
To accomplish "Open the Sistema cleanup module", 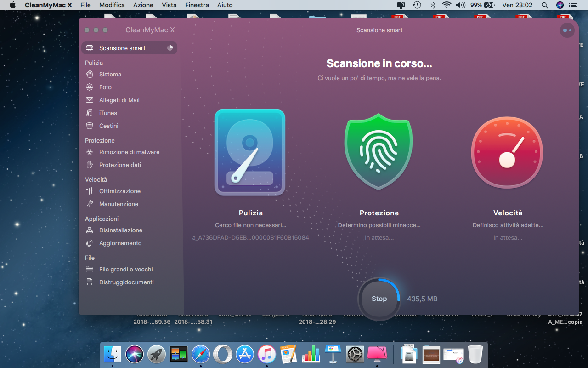I will (x=129, y=74).
